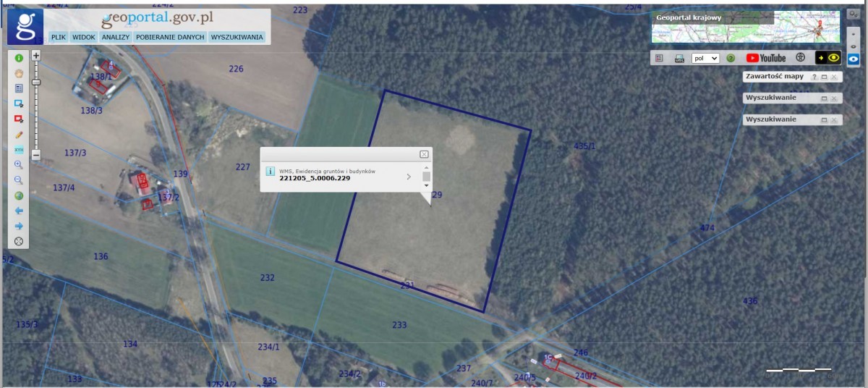Open the WMS print icon
Screen dimensions: 868x388
(679, 58)
